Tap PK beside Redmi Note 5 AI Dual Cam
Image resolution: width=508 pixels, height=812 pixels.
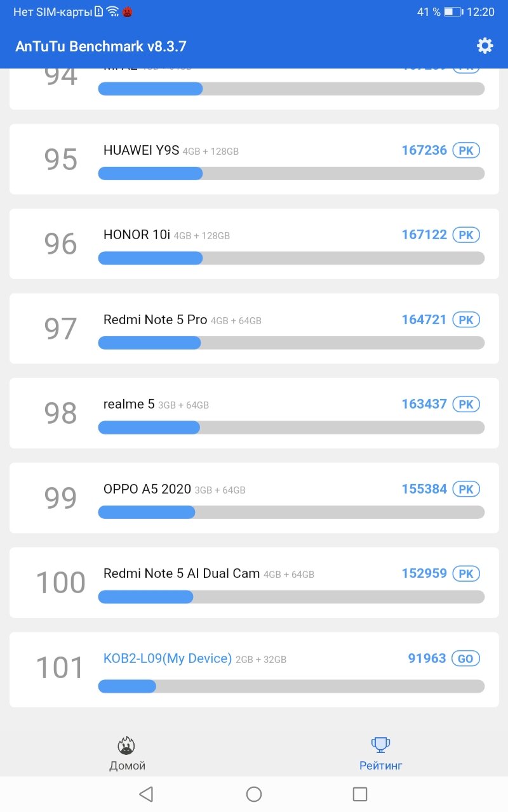pos(466,573)
